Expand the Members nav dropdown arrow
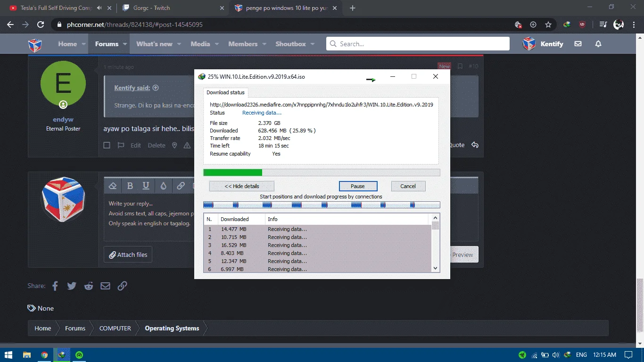 point(264,44)
